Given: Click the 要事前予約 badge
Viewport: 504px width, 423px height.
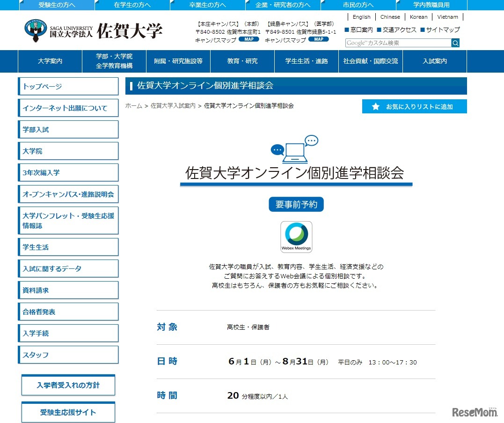Looking at the screenshot, I should tap(296, 204).
